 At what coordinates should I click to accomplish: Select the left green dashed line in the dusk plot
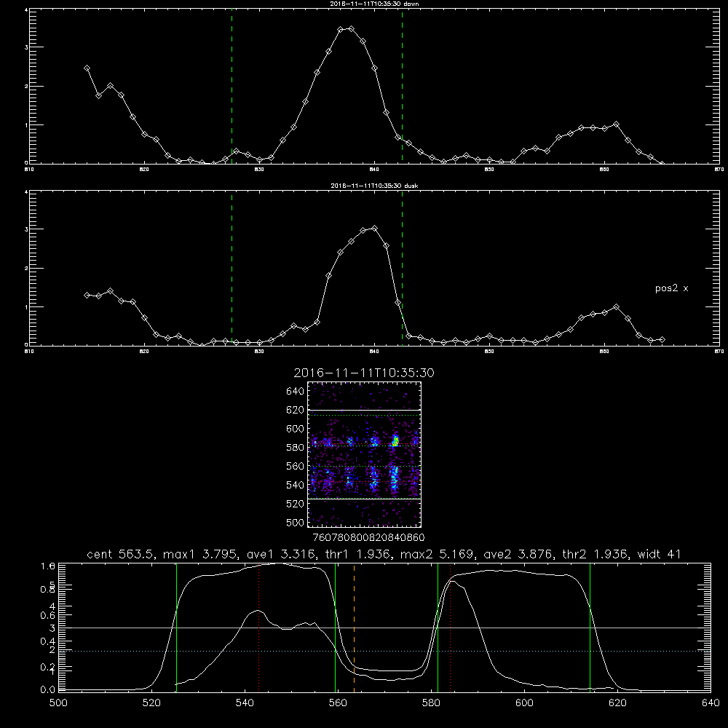232,268
